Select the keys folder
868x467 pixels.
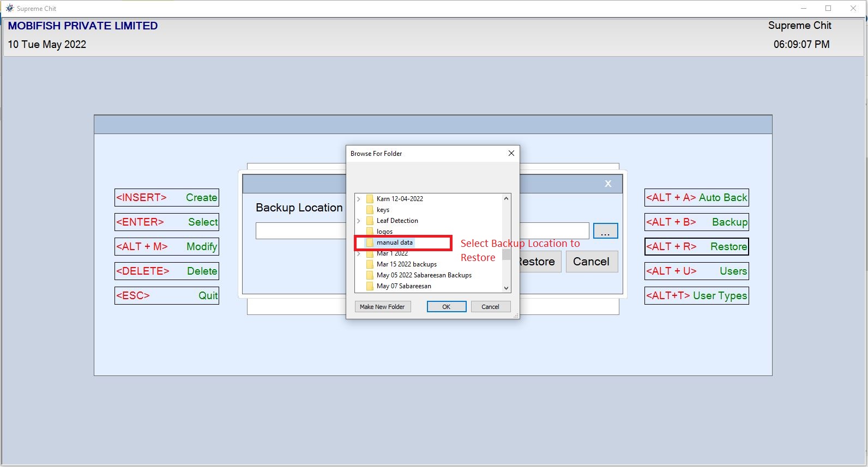[383, 210]
